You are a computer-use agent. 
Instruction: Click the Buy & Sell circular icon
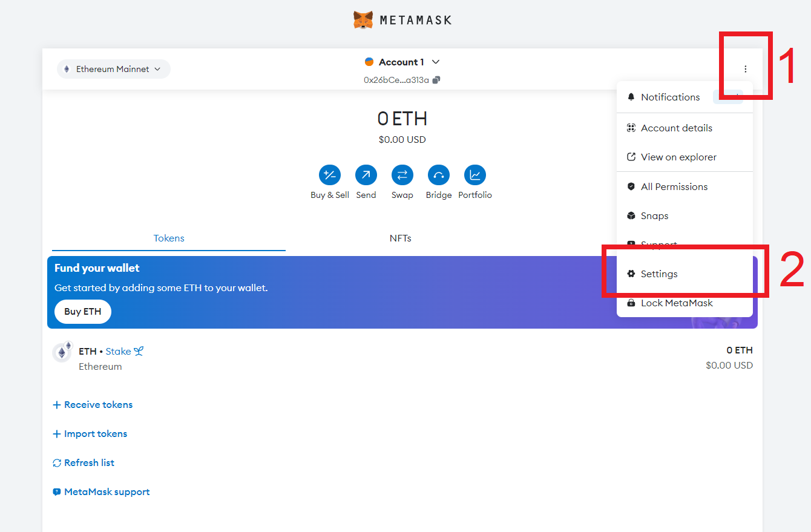pos(330,176)
